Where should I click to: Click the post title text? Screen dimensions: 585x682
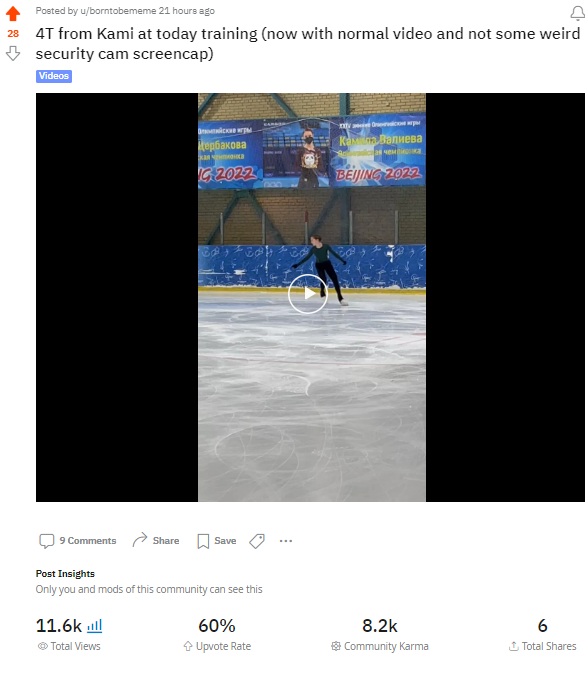click(x=308, y=43)
